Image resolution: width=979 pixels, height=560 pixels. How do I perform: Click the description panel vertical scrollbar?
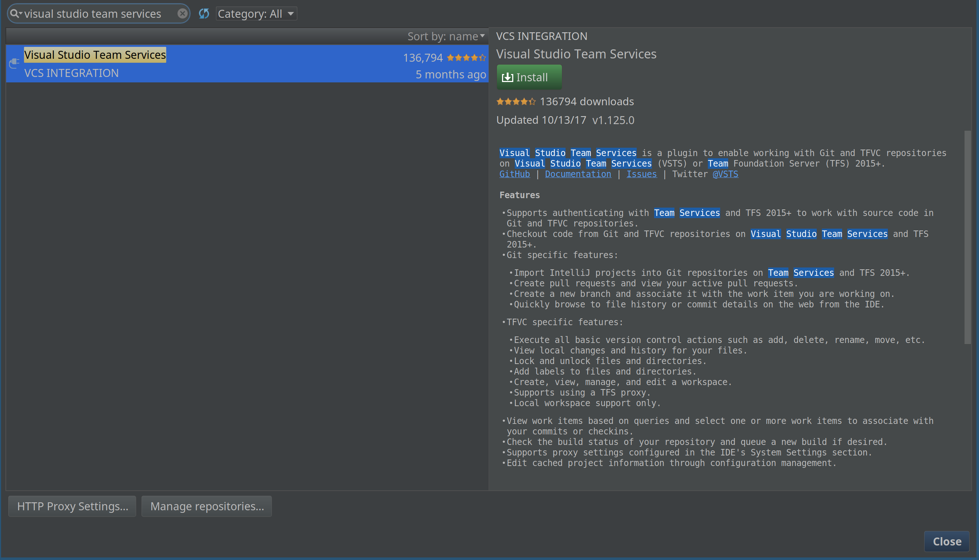[967, 237]
